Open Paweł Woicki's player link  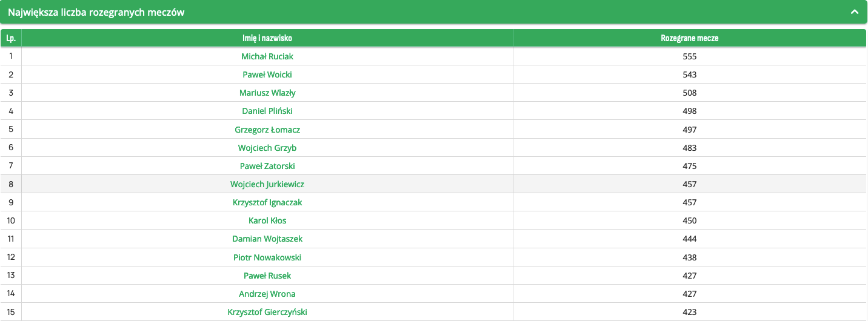coord(267,74)
